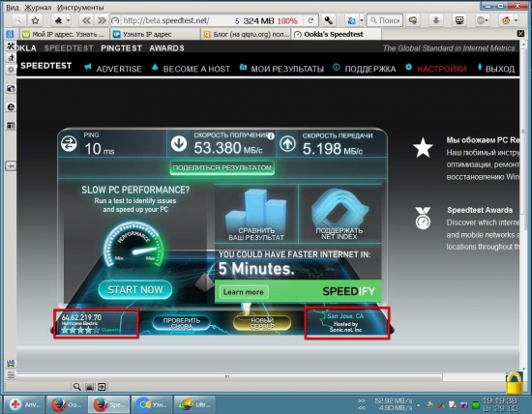
Task: Open the Инструменты menu
Action: click(80, 8)
